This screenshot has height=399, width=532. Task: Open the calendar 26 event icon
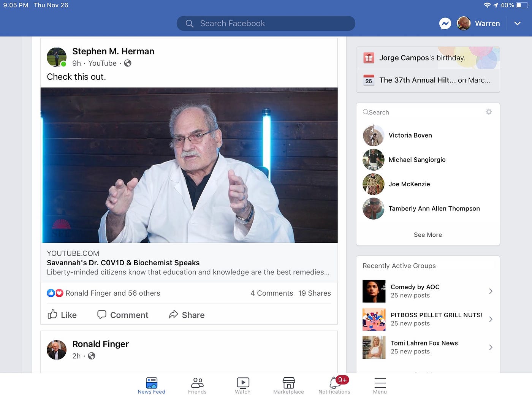(x=369, y=80)
